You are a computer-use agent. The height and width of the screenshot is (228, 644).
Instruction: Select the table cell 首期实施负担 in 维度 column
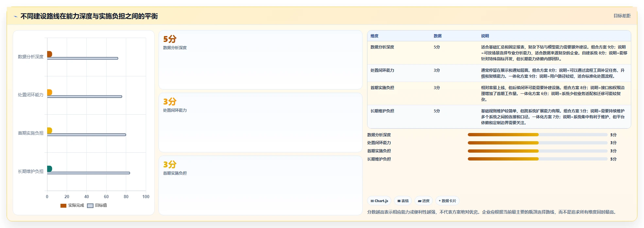click(382, 88)
